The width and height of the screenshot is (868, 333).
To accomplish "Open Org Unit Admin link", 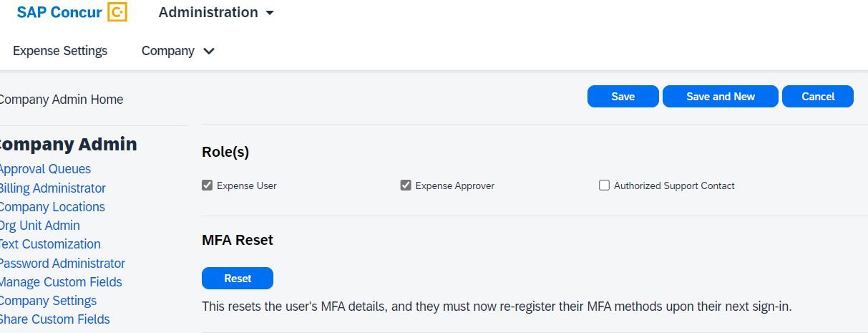I will click(39, 226).
